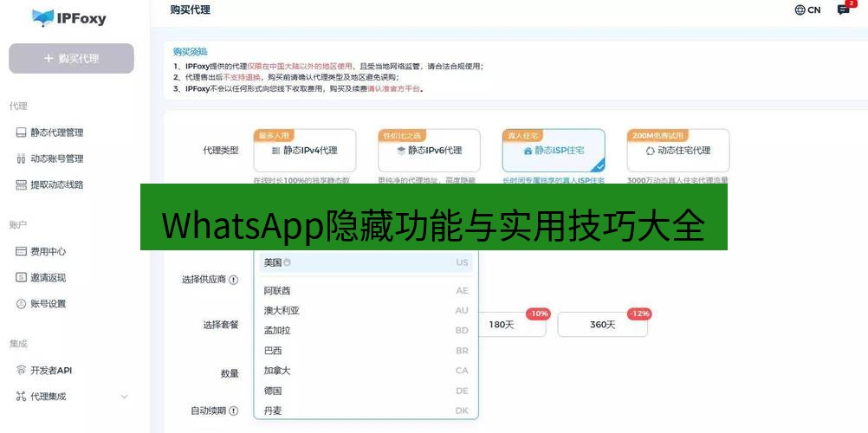Choose 加拿大 CA from the list
The height and width of the screenshot is (433, 868).
coord(366,371)
